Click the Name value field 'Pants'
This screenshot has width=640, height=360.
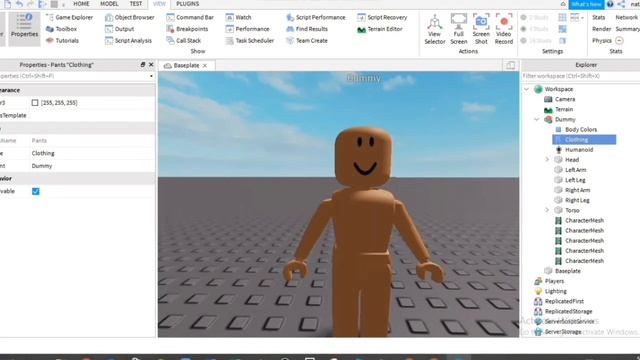pyautogui.click(x=92, y=140)
